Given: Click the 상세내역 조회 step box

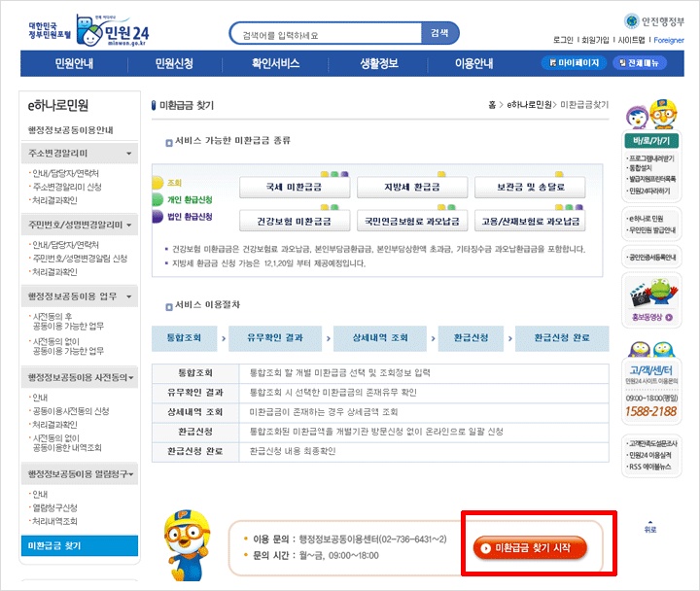Looking at the screenshot, I should point(380,338).
